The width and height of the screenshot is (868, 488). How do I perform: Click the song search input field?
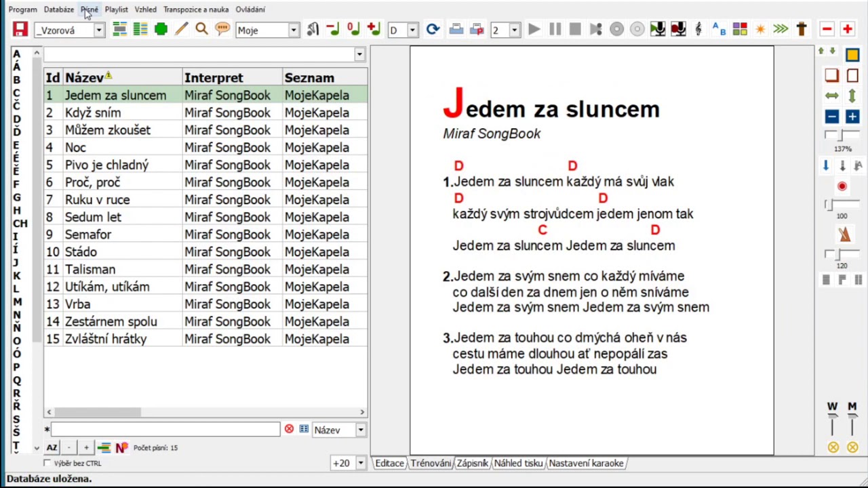point(165,430)
